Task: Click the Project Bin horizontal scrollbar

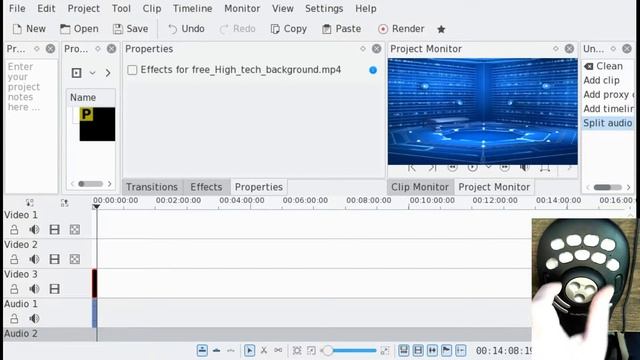Action: point(91,184)
